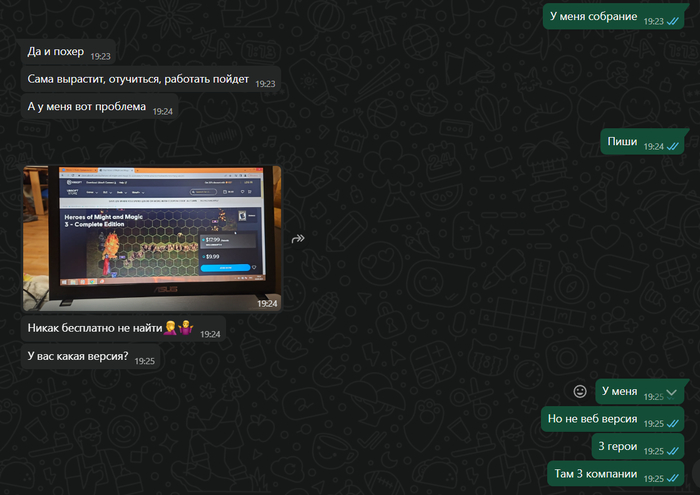Select the "У вас какая версия?" message
This screenshot has height=495, width=700.
(x=78, y=357)
